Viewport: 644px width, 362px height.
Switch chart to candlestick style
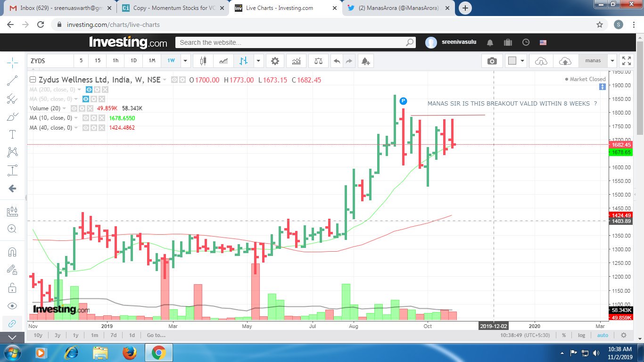tap(203, 61)
